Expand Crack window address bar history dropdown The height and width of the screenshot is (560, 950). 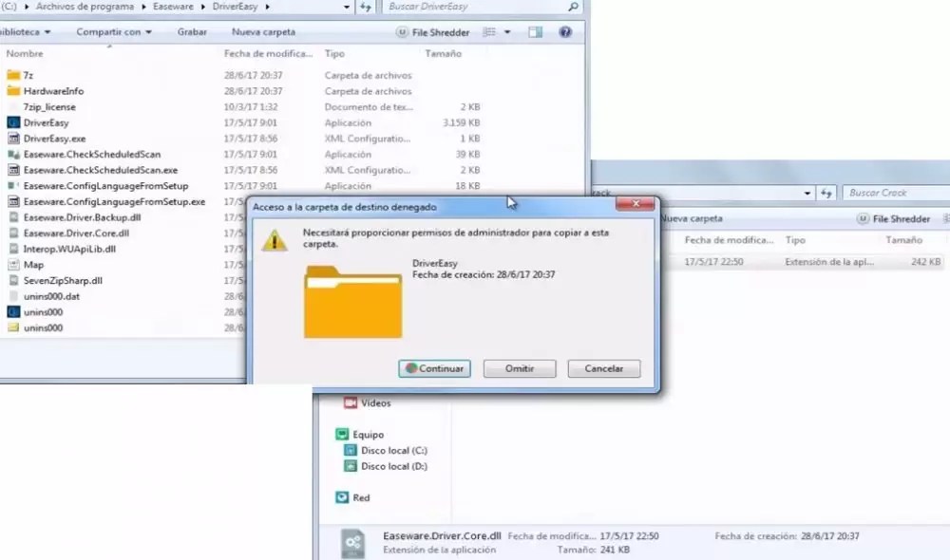point(807,193)
